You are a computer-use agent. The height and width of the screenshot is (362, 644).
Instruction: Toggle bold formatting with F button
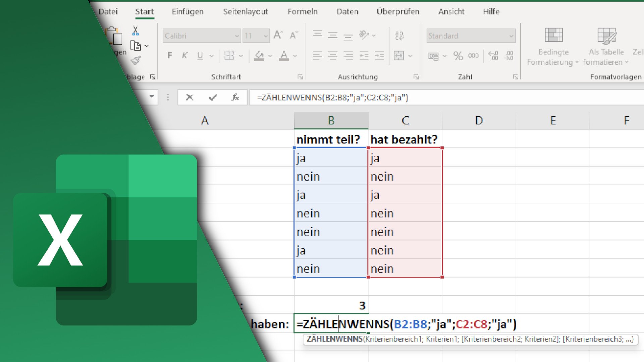169,55
